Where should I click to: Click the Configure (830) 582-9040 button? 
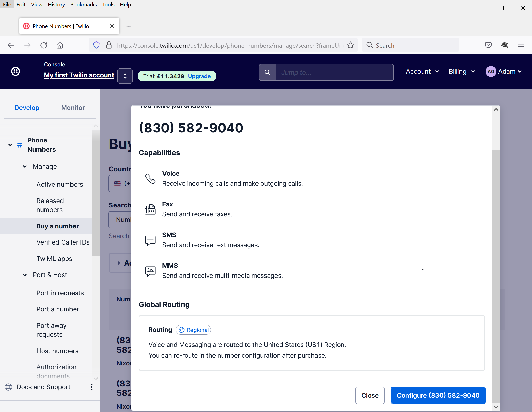point(438,395)
